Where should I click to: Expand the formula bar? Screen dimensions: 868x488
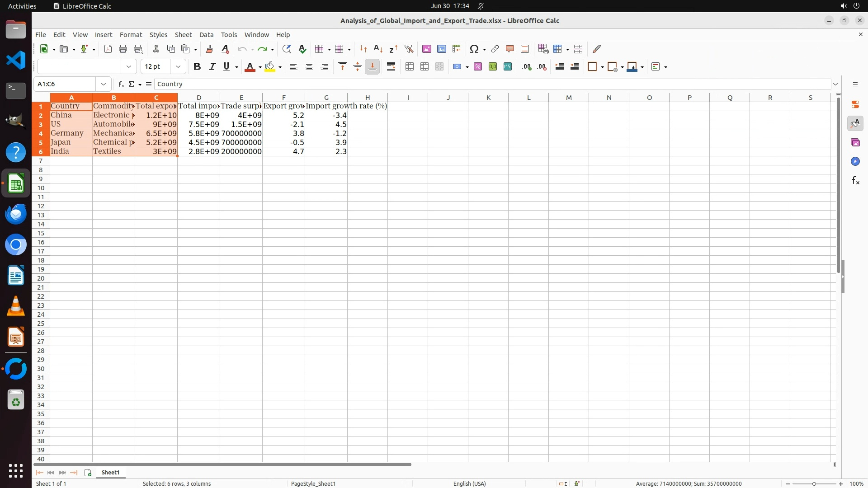[x=835, y=84]
